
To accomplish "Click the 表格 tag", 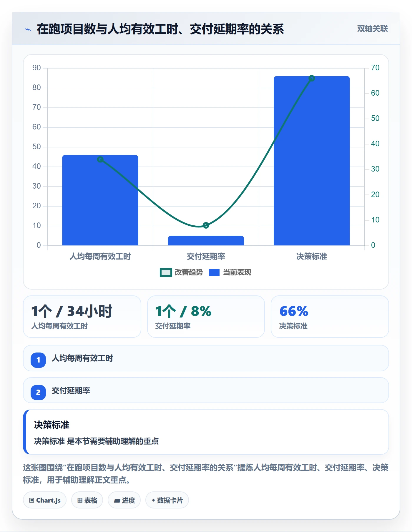I will 87,500.
